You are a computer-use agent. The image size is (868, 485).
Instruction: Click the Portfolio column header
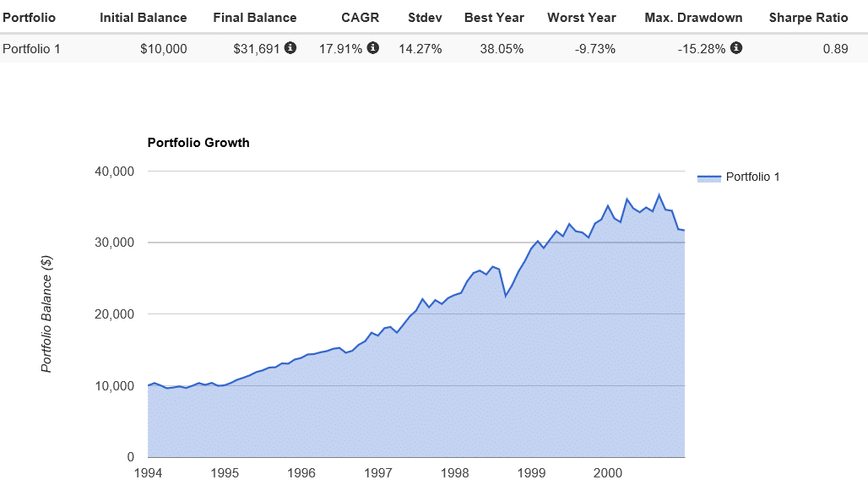coord(30,18)
